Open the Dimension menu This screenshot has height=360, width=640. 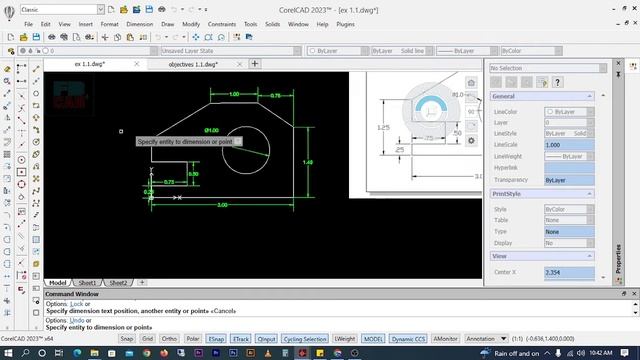tap(140, 24)
